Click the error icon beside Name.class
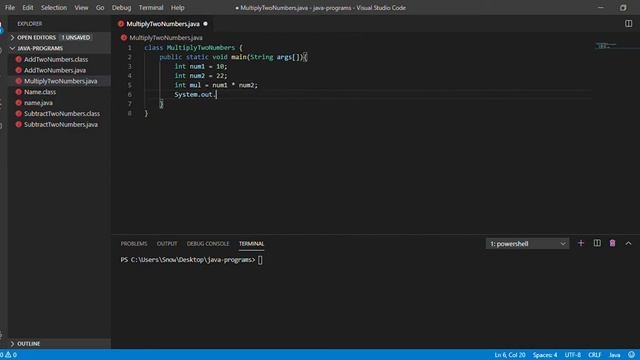The image size is (640, 360). click(x=18, y=92)
